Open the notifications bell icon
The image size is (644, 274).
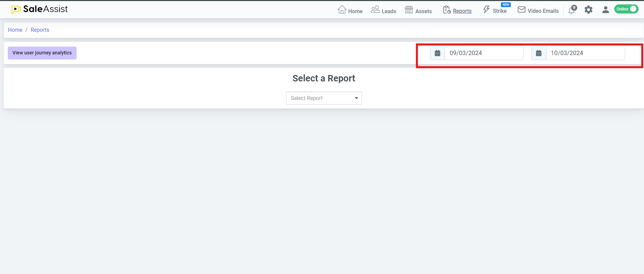click(572, 10)
